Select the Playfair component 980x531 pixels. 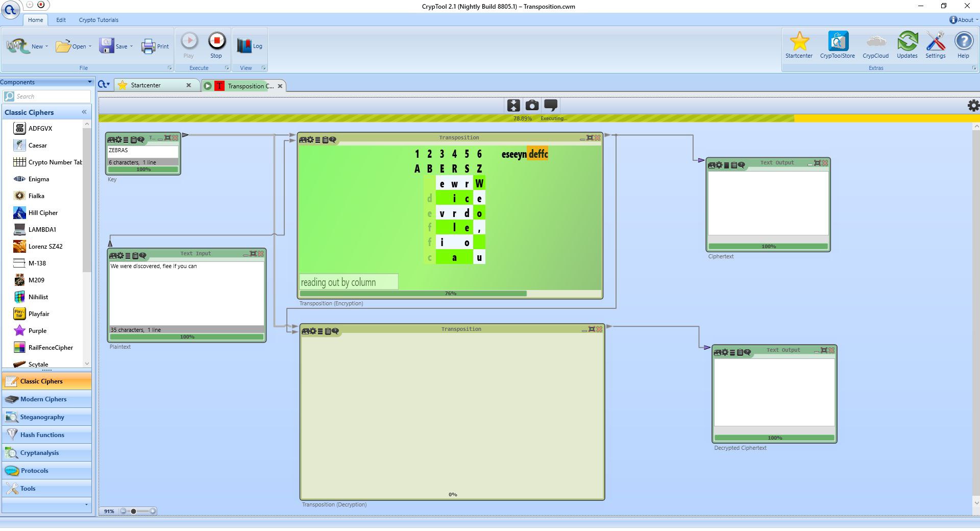[x=39, y=314]
